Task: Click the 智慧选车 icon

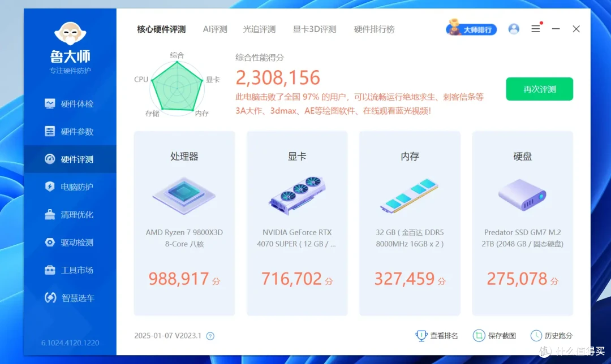Action: click(50, 298)
